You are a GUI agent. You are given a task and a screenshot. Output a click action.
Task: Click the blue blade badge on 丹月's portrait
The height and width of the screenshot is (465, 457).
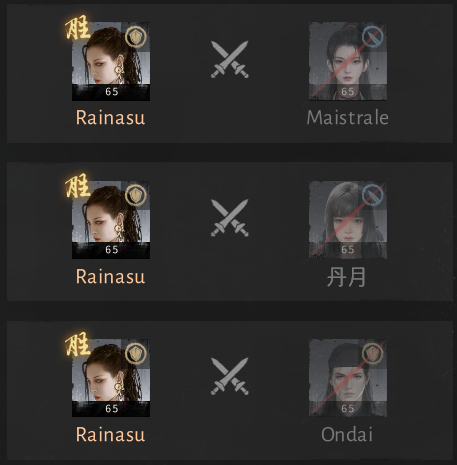pos(373,195)
